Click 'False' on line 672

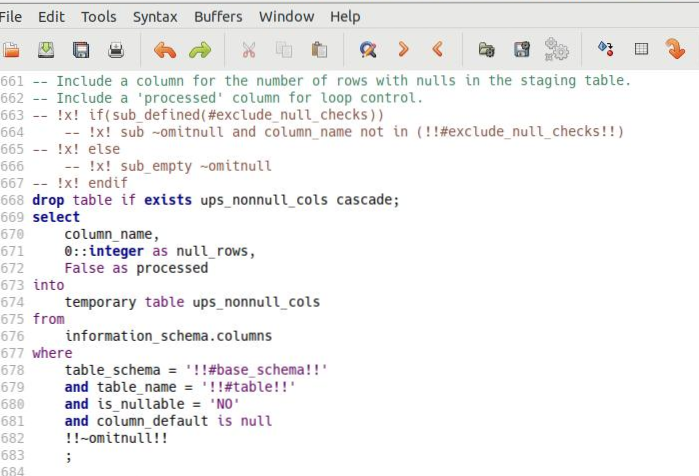click(x=84, y=268)
